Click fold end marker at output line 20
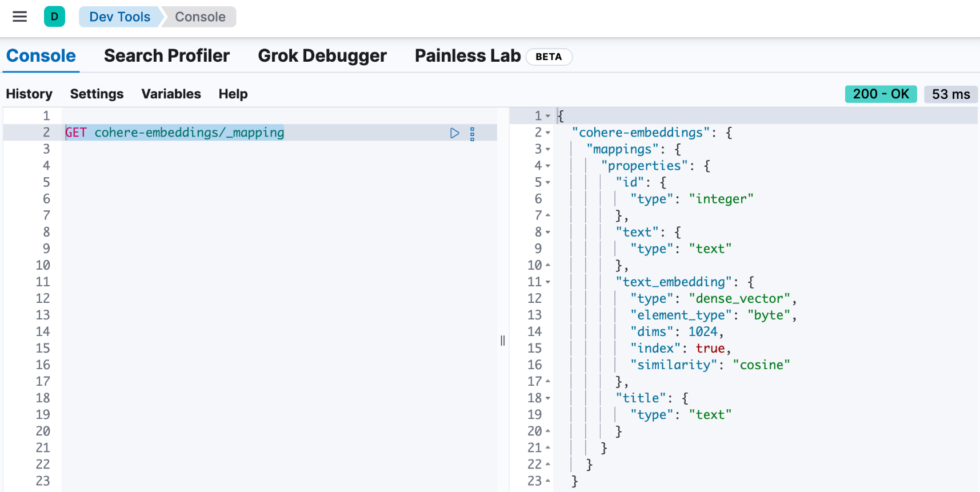 pos(547,431)
